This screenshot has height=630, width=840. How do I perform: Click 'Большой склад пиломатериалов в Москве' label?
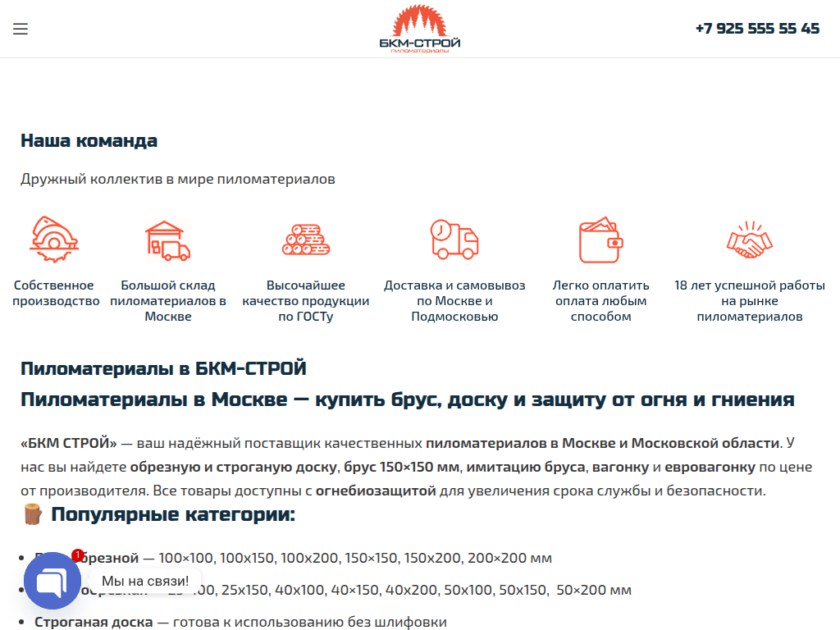(167, 300)
